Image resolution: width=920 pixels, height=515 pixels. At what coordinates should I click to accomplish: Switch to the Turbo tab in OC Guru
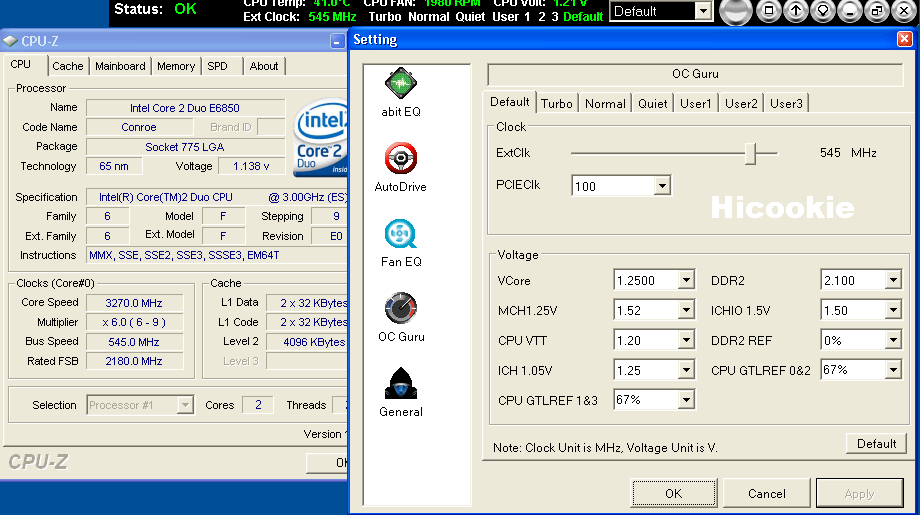[x=556, y=104]
